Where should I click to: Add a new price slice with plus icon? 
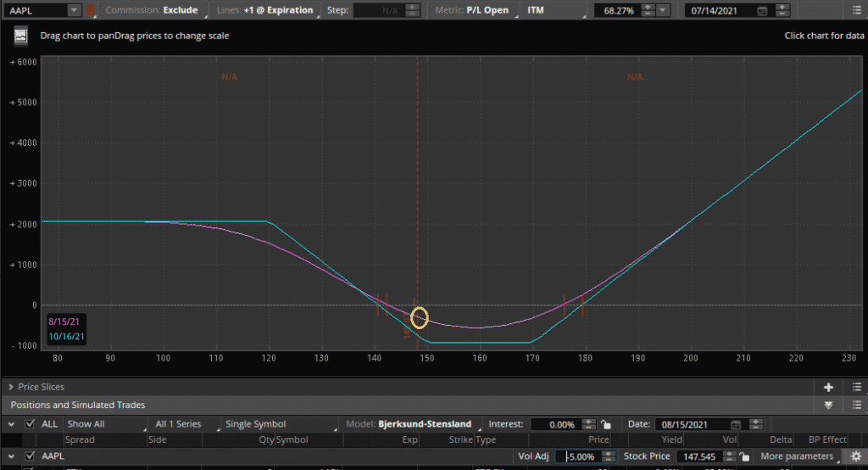[x=828, y=386]
